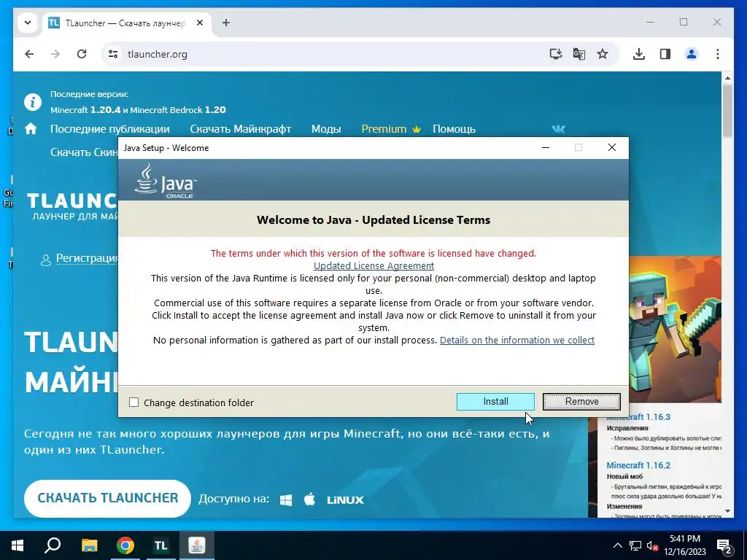747x560 pixels.
Task: Click the Linux platform logo
Action: coord(345,500)
